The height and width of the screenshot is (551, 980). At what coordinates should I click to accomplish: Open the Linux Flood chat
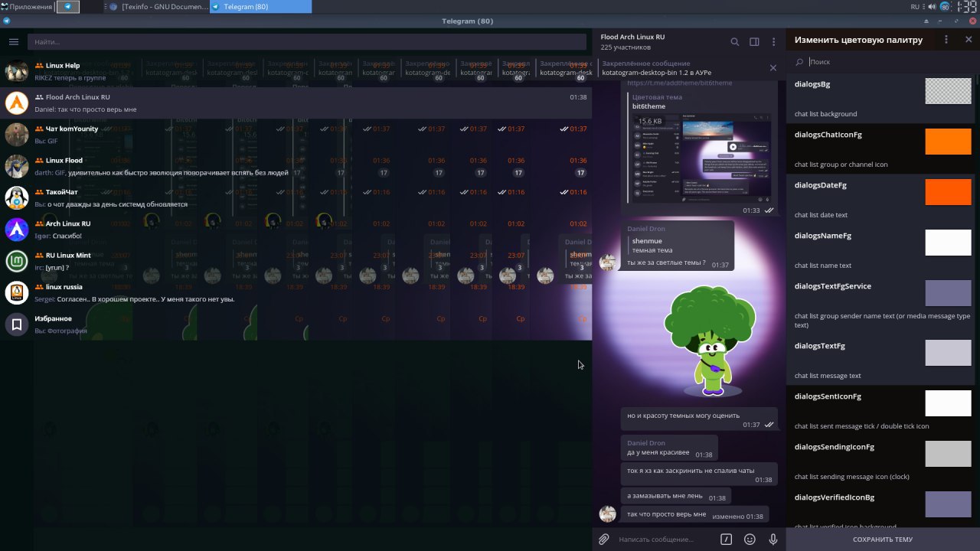pyautogui.click(x=296, y=166)
